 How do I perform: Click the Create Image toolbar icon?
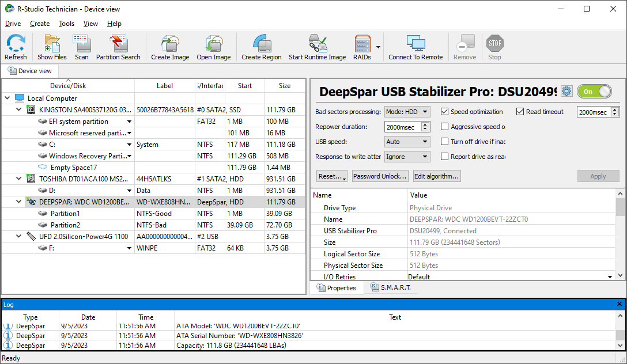pyautogui.click(x=170, y=44)
